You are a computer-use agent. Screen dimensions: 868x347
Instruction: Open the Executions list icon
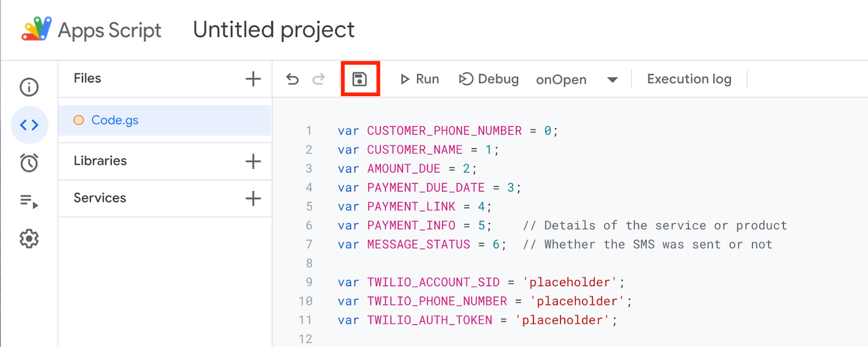point(29,201)
